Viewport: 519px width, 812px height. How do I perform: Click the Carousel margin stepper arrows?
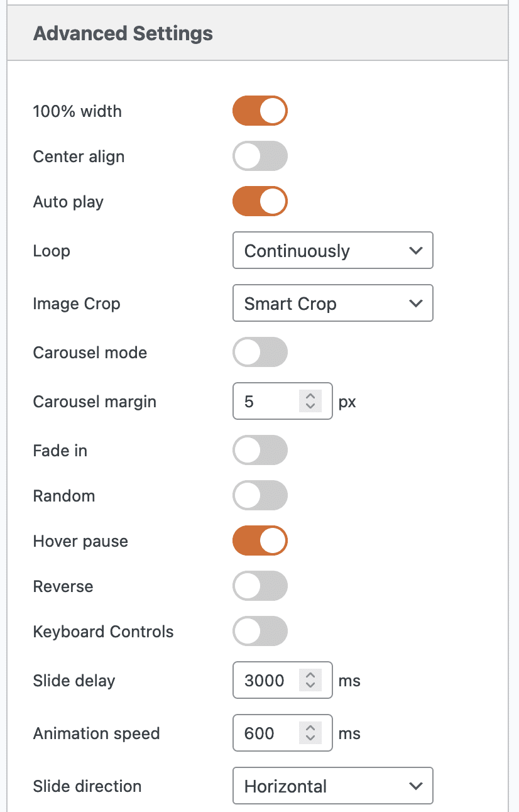310,402
